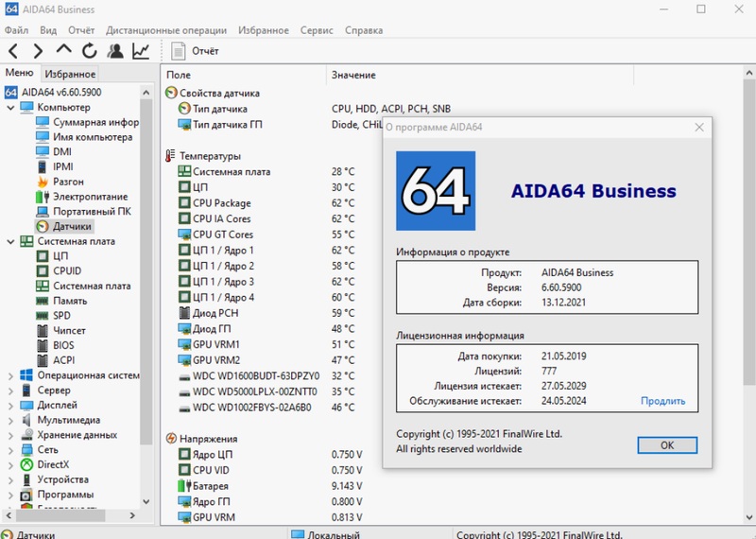Screen dimensions: 756x539
Task: Go up one level with Up arrow
Action: pos(63,50)
